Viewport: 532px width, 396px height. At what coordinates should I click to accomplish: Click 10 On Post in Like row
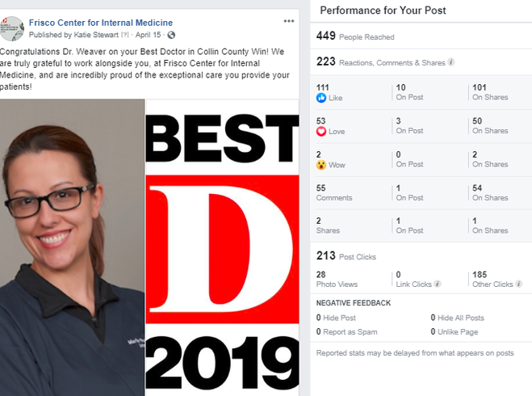(x=409, y=92)
